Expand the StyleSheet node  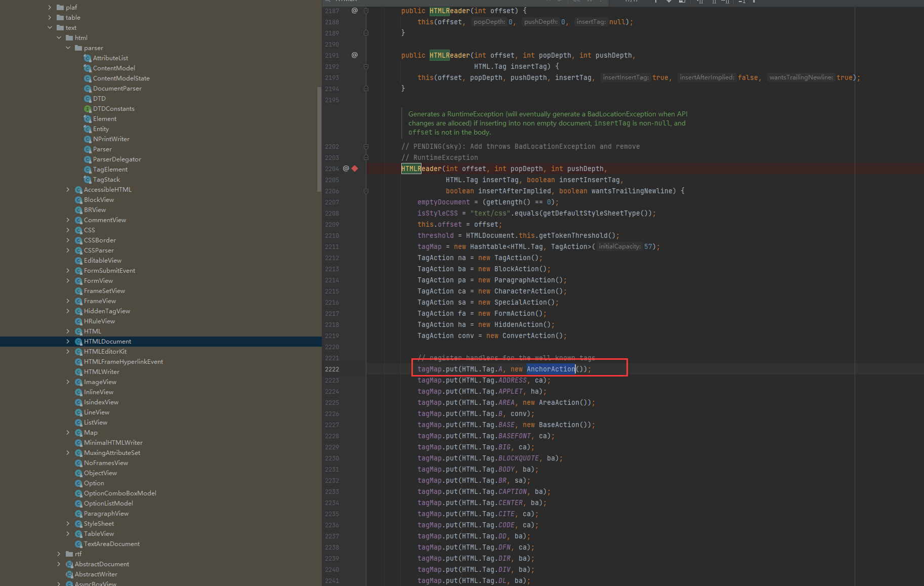coord(68,524)
